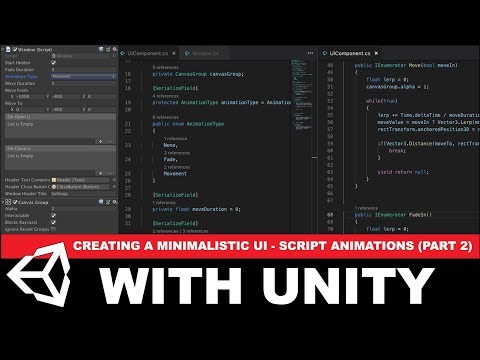Click 'public IEnumerator Move(bool moveIn)' line
The width and height of the screenshot is (480, 360).
click(x=406, y=65)
